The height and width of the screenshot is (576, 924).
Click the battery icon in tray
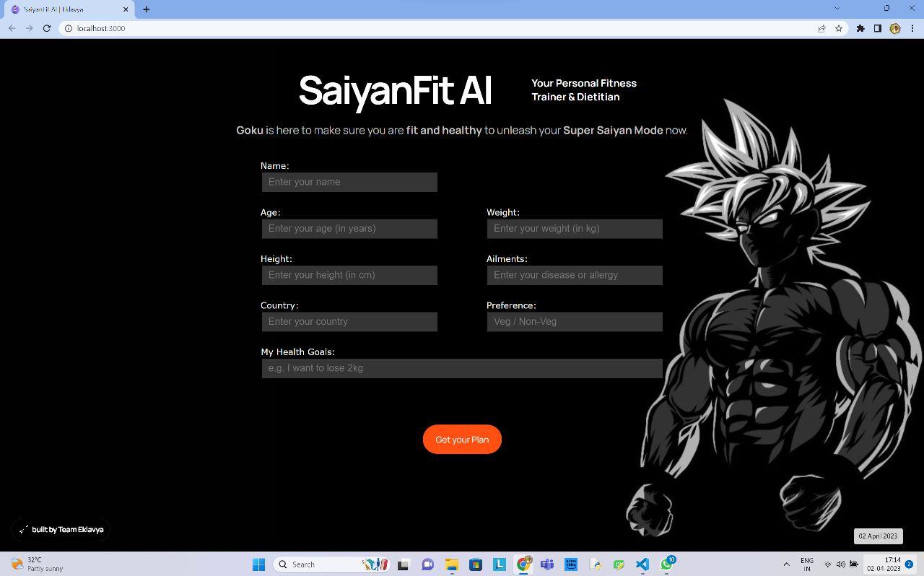[x=854, y=564]
